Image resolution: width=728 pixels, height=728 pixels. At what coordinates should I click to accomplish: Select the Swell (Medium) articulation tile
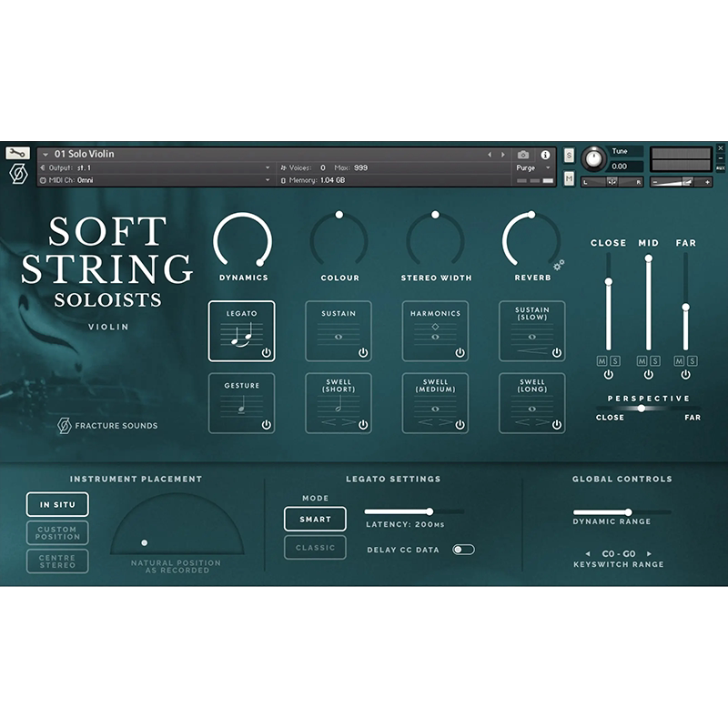pyautogui.click(x=435, y=403)
